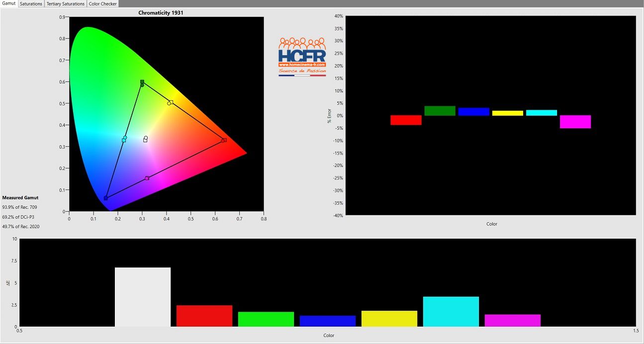Click the red bar in the ΔE chart
Viewport: 644px width, 344px height.
[x=204, y=316]
